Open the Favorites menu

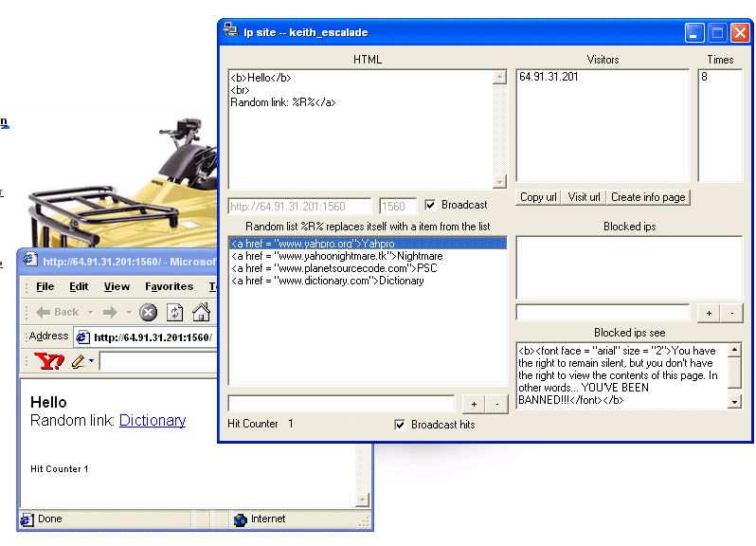(169, 286)
